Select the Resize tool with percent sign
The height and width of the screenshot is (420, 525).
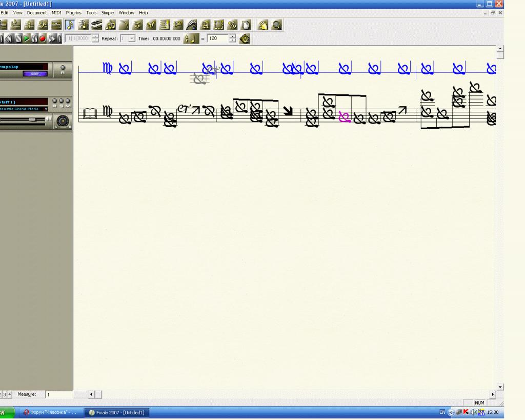coord(232,25)
